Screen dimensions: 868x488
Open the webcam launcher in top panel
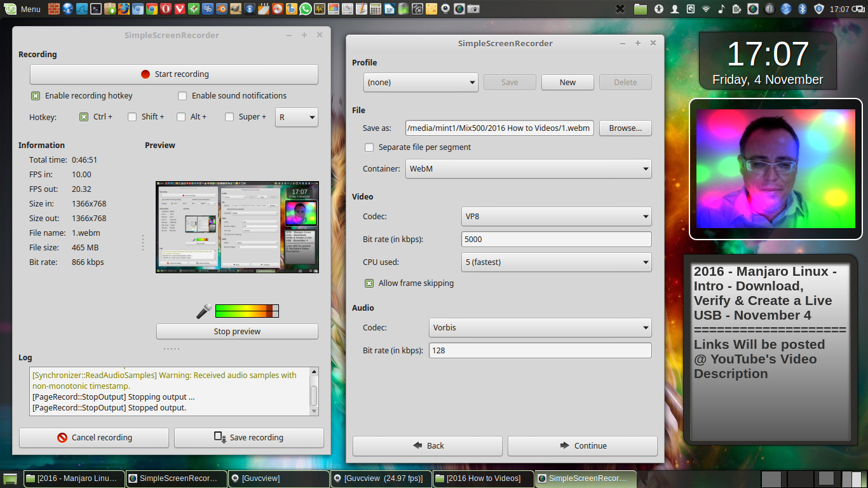tap(445, 9)
